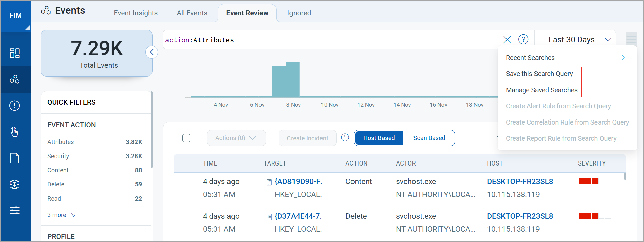
Task: Choose Create Correlation Rule from Search Query
Action: point(568,122)
